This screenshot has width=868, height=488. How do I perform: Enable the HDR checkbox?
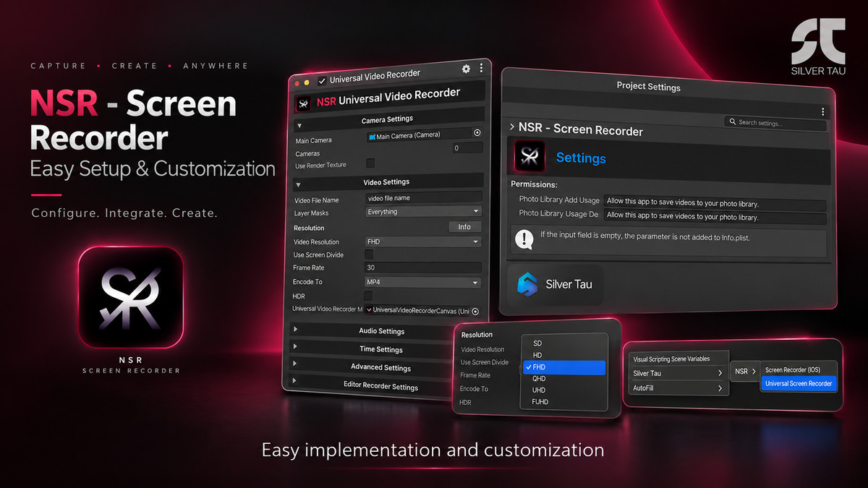pyautogui.click(x=368, y=296)
